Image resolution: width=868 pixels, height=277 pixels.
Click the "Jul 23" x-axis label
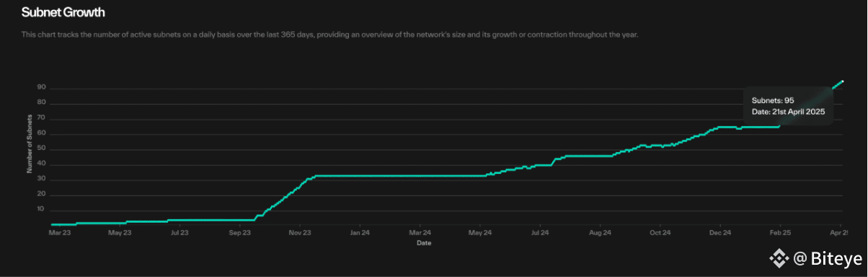[x=180, y=233]
